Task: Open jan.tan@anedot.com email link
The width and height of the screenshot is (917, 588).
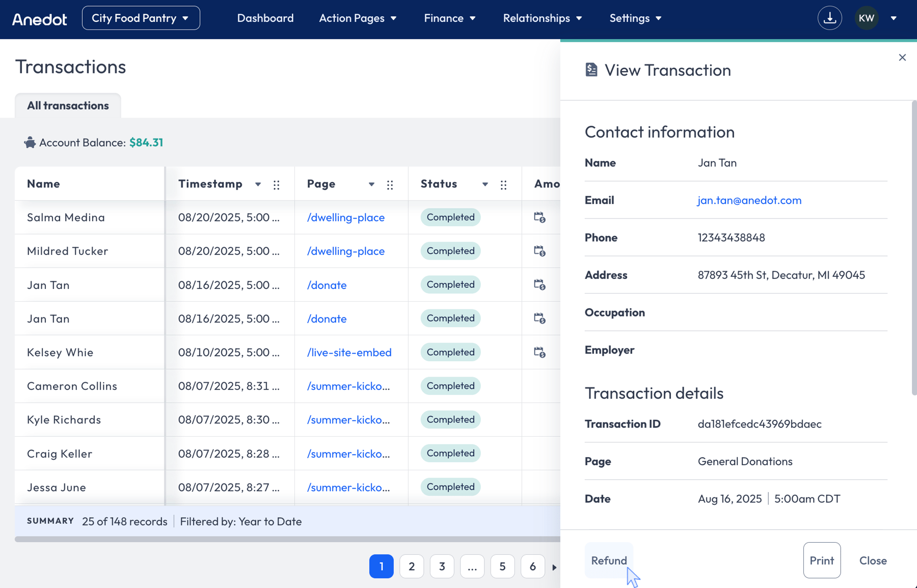Action: (x=749, y=200)
